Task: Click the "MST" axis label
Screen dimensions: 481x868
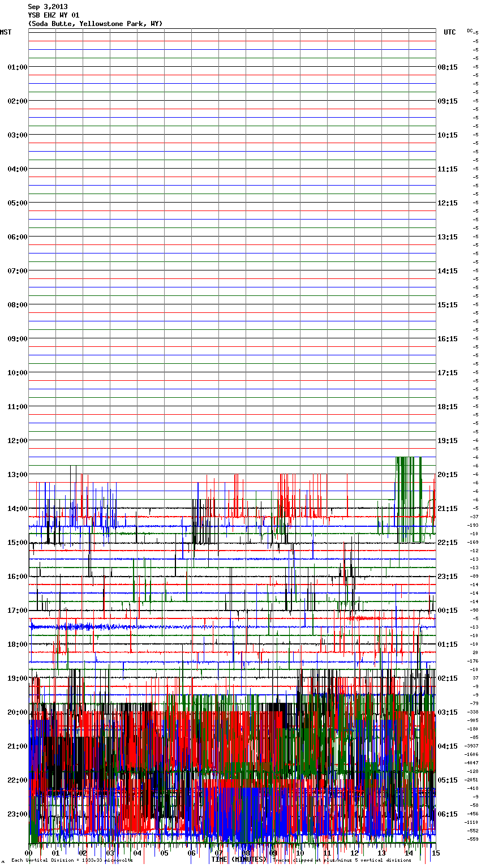Action: [x=6, y=32]
